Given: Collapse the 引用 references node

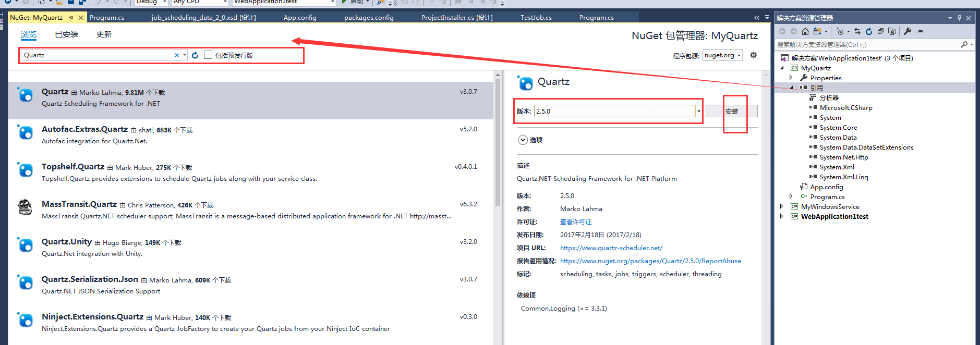Looking at the screenshot, I should point(791,88).
